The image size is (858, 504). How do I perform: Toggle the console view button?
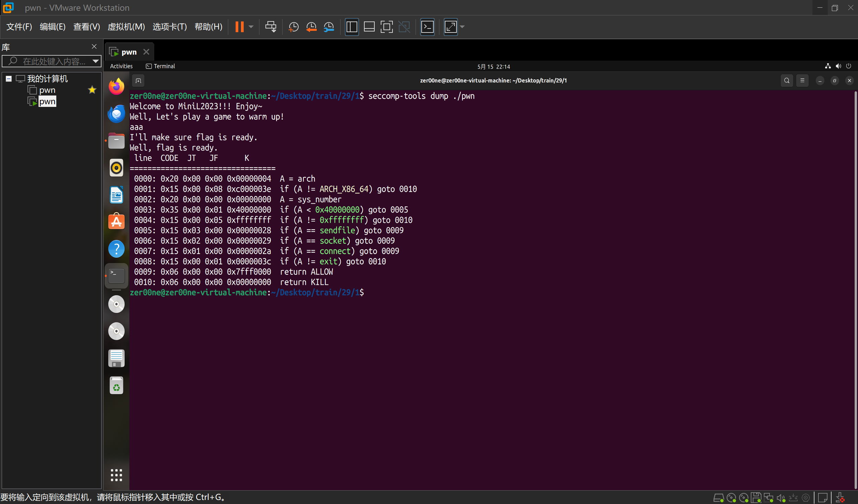(427, 26)
